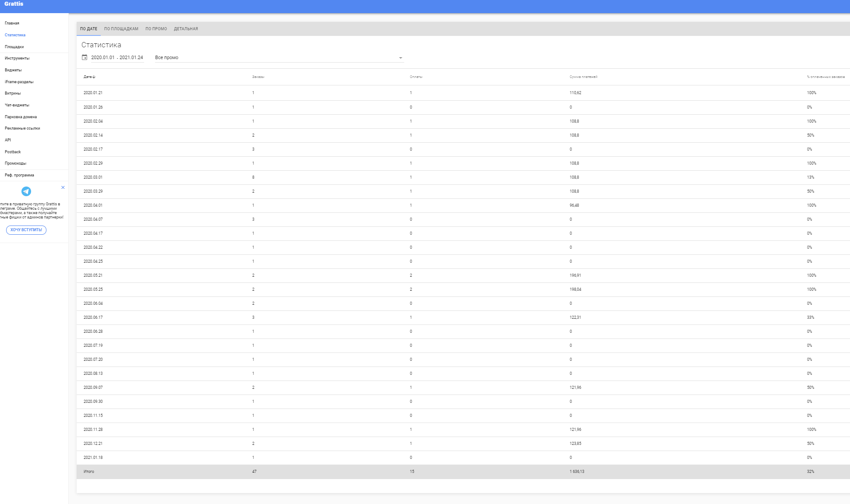Expand the Все промо dropdown arrow
Screen dimensions: 850x504
(x=400, y=58)
